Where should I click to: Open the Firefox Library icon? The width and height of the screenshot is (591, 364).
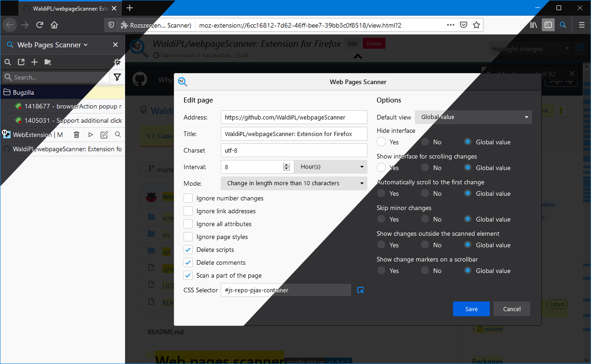click(534, 25)
